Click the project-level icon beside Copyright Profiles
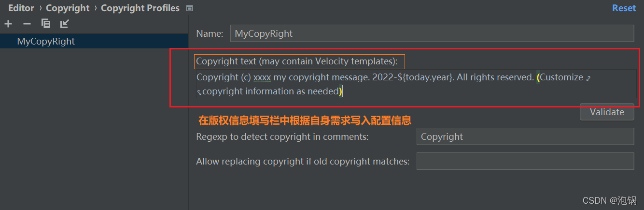Screen dimensions: 644x210 coord(189,8)
